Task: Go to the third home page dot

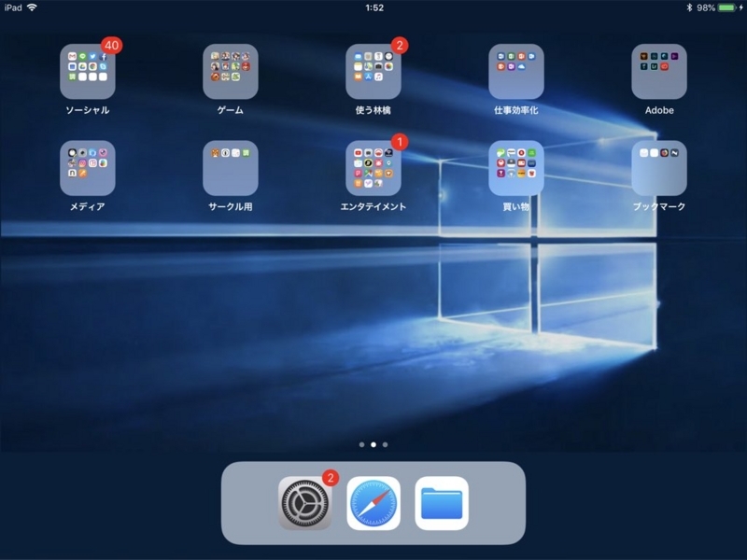Action: coord(385,445)
